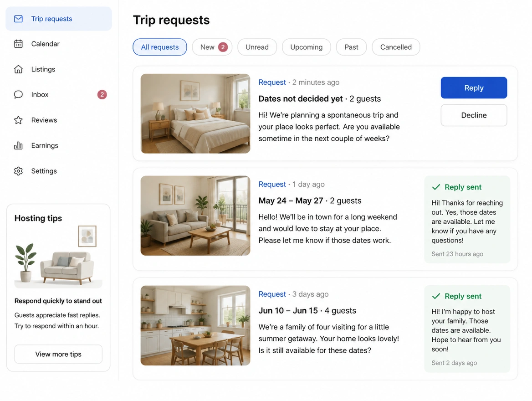Image resolution: width=532 pixels, height=401 pixels.
Task: Click the Listings house icon
Action: click(x=18, y=69)
